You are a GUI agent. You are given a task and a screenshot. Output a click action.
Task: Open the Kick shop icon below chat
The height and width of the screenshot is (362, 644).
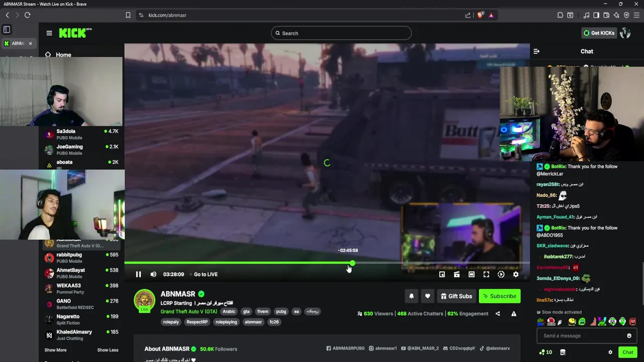coord(562,352)
